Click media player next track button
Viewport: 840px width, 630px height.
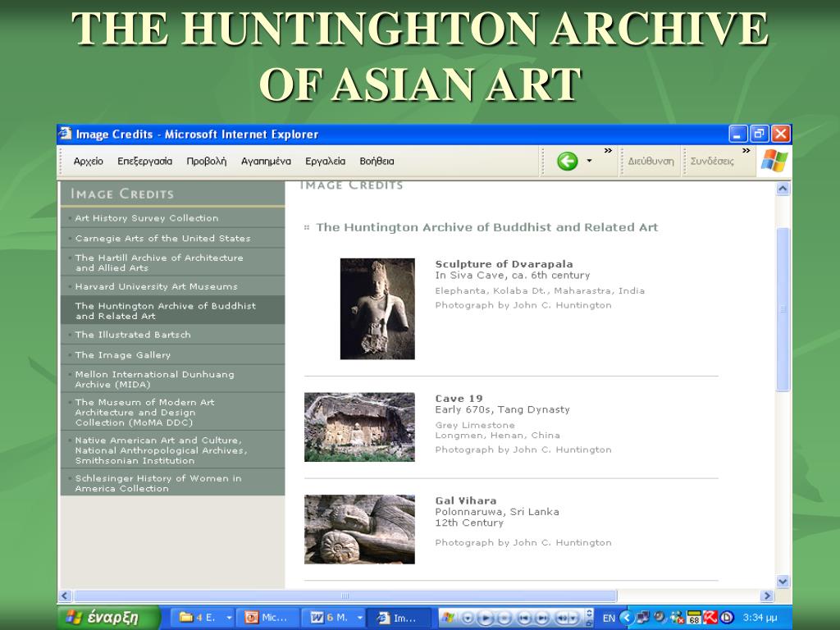(542, 618)
